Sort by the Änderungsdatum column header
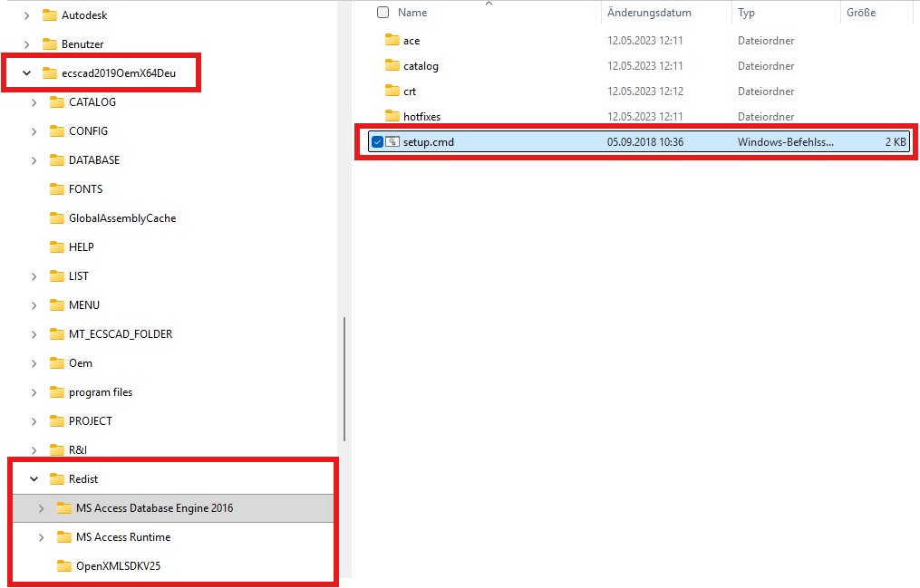 (649, 13)
